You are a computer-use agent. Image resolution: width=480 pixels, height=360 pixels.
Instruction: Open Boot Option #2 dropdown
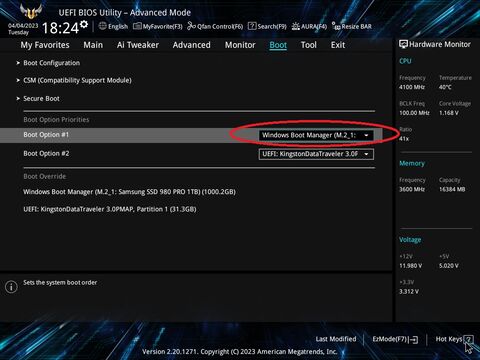coord(316,154)
